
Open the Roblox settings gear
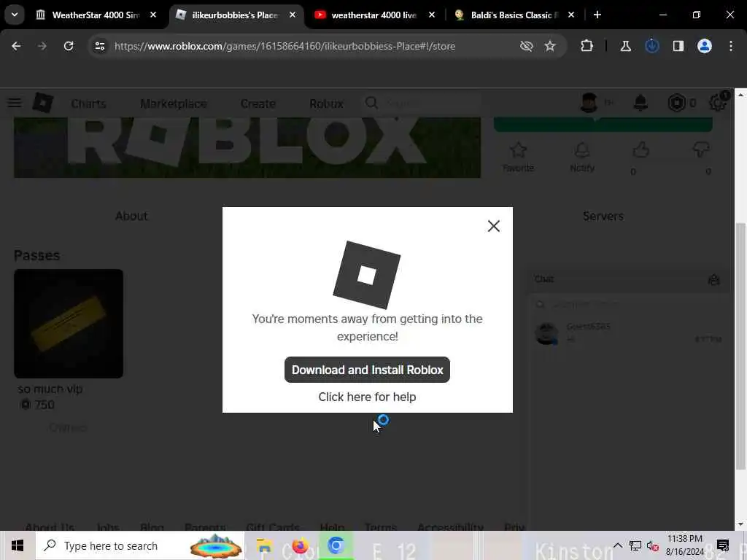click(x=717, y=103)
